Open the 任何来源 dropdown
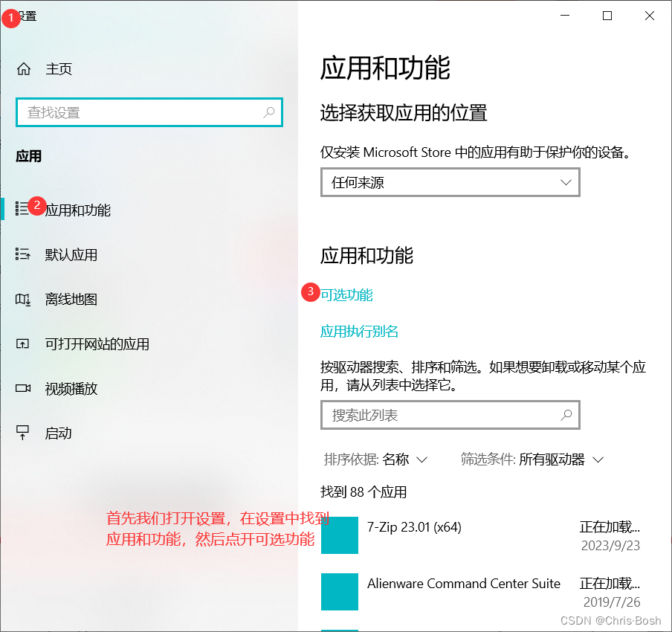672x632 pixels. coord(450,182)
